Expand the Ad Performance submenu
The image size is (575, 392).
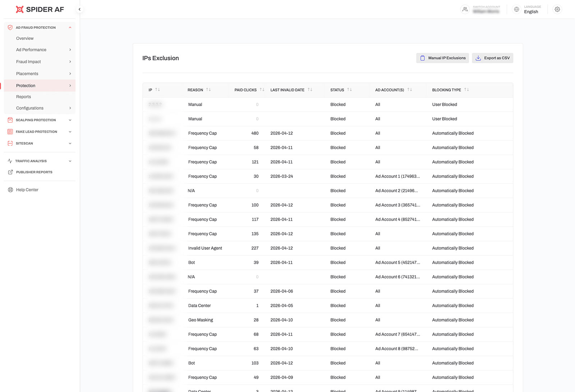pos(70,50)
